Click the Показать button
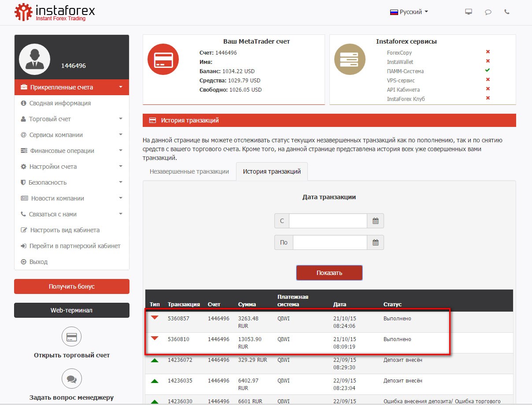 [329, 273]
